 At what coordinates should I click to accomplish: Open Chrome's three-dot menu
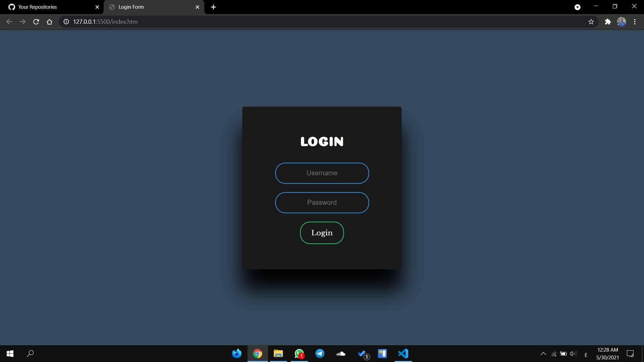coord(635,21)
